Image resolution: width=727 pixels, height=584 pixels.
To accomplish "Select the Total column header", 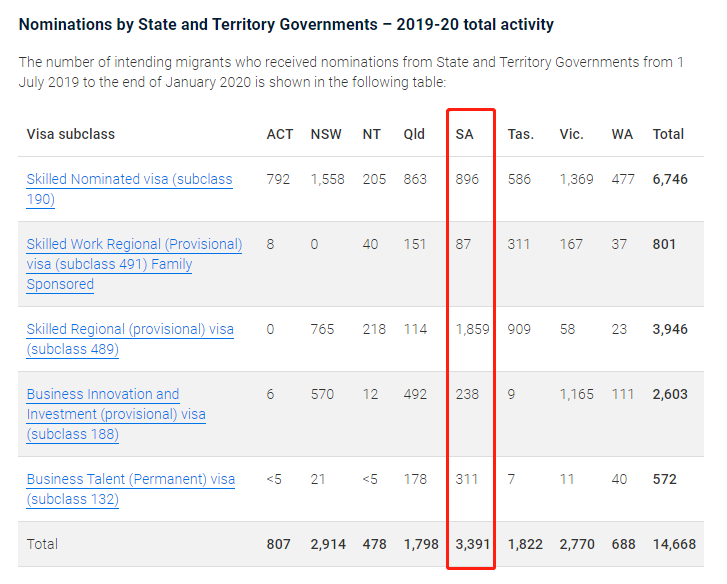I will click(x=668, y=134).
